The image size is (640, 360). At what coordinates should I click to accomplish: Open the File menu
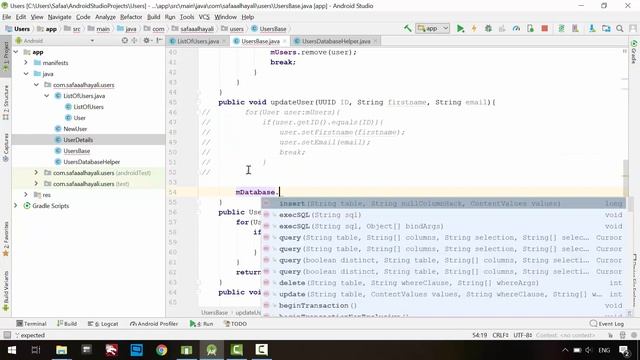[x=7, y=17]
